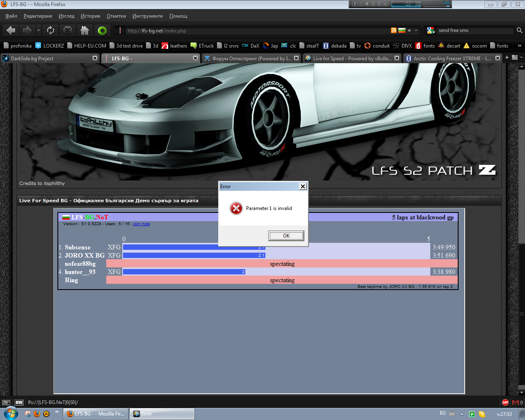
Task: Close the LFS-BG tab
Action: (x=195, y=58)
